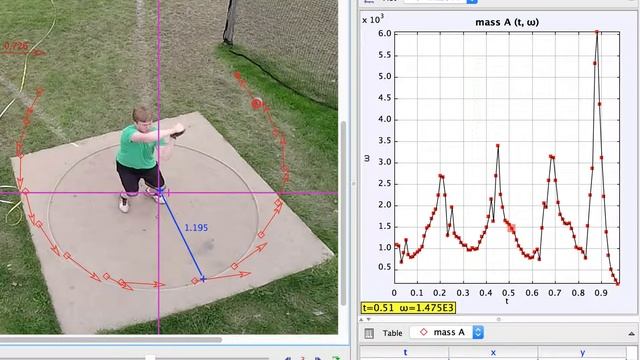Click the green loop button in the player
Screen dimensions: 640x360
tap(336, 358)
